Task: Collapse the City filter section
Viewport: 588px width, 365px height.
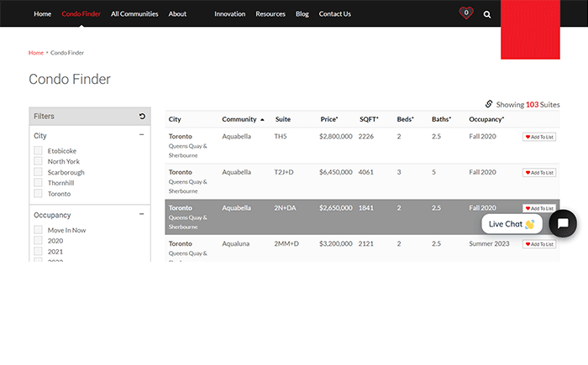Action: (142, 135)
